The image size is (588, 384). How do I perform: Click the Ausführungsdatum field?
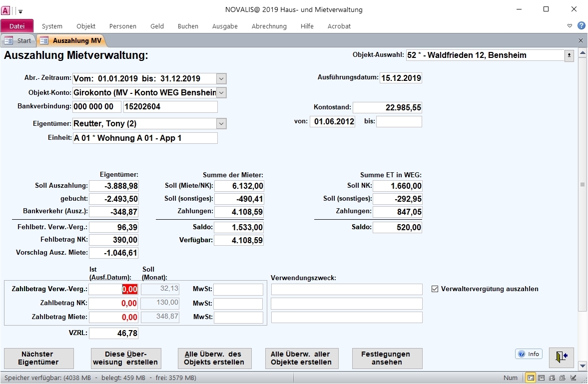[x=401, y=78]
